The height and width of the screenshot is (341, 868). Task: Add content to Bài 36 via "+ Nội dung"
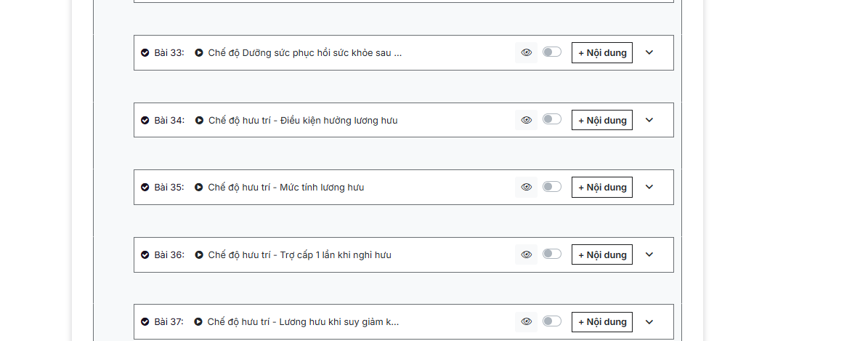[602, 254]
